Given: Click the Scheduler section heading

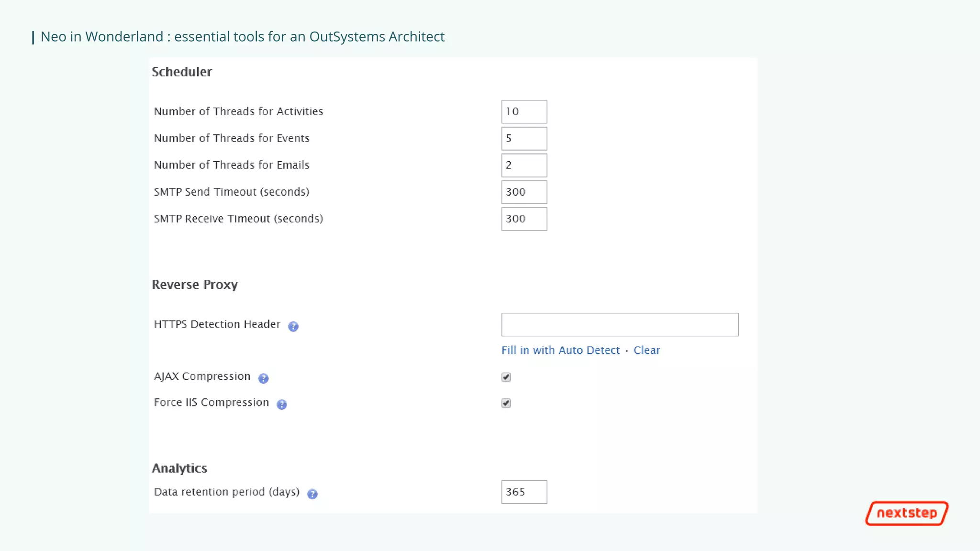Looking at the screenshot, I should (x=182, y=72).
